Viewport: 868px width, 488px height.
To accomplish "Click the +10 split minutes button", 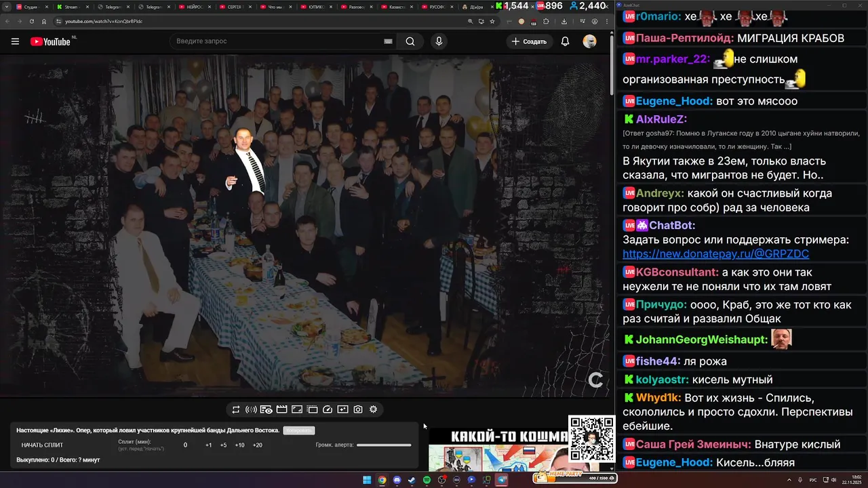I will point(239,445).
